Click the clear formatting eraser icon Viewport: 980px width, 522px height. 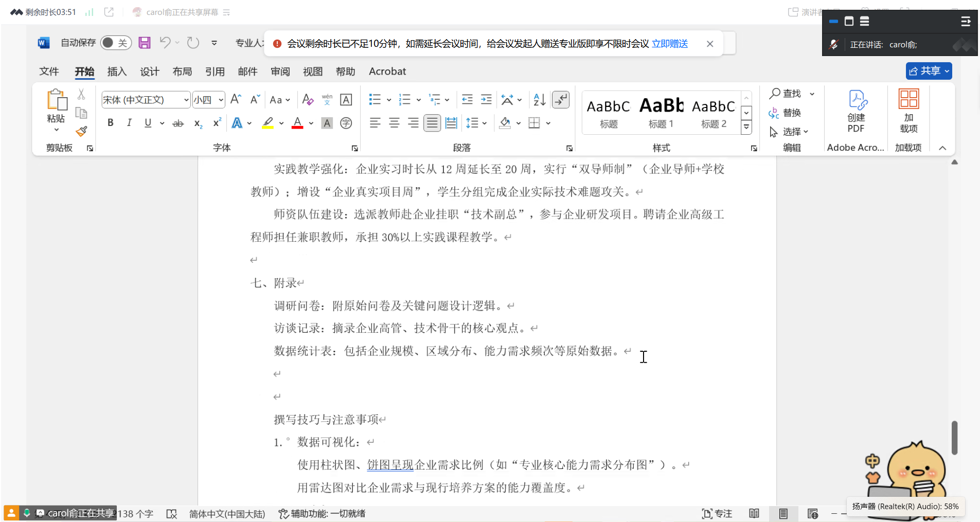[308, 99]
